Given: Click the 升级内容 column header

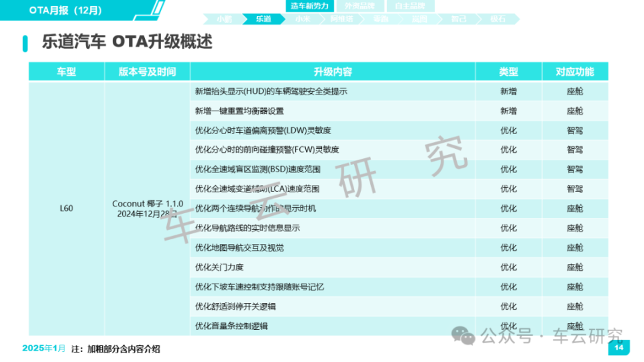Looking at the screenshot, I should click(x=333, y=72).
